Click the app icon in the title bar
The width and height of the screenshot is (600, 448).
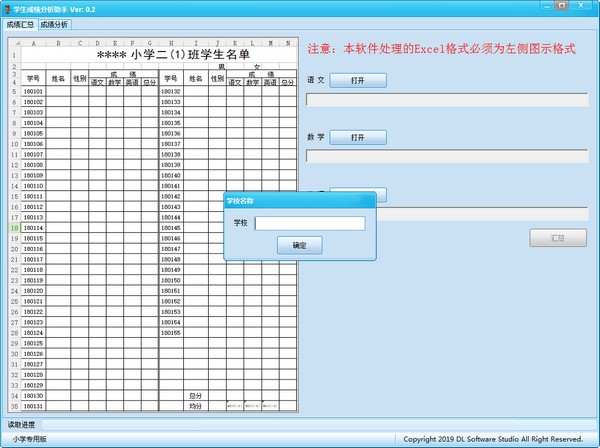pyautogui.click(x=7, y=8)
